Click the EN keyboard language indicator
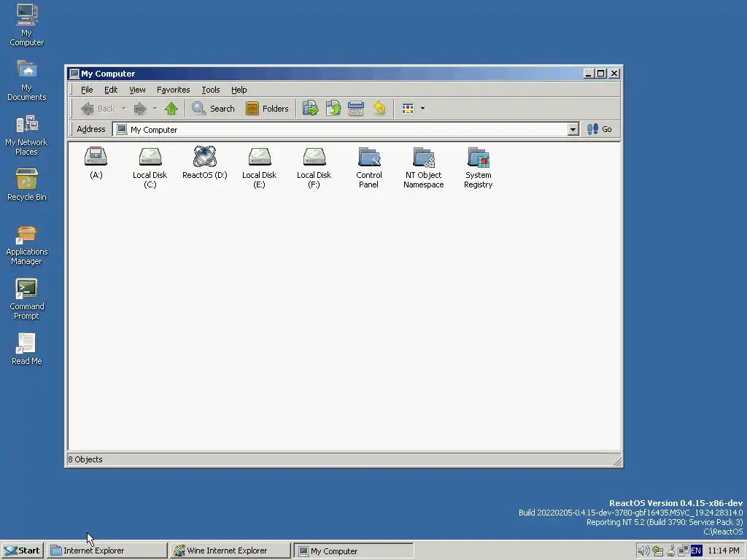 (696, 551)
